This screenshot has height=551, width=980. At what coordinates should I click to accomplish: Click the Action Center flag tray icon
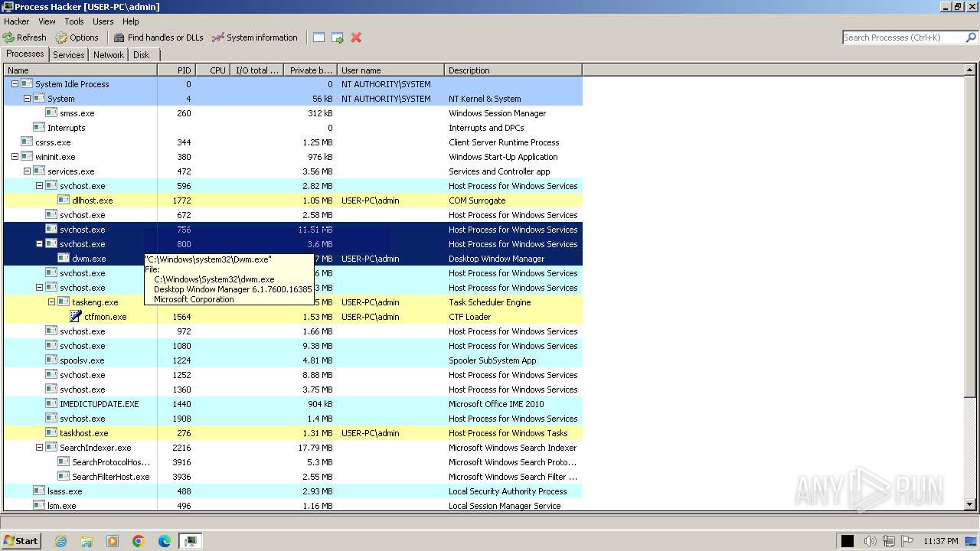907,541
